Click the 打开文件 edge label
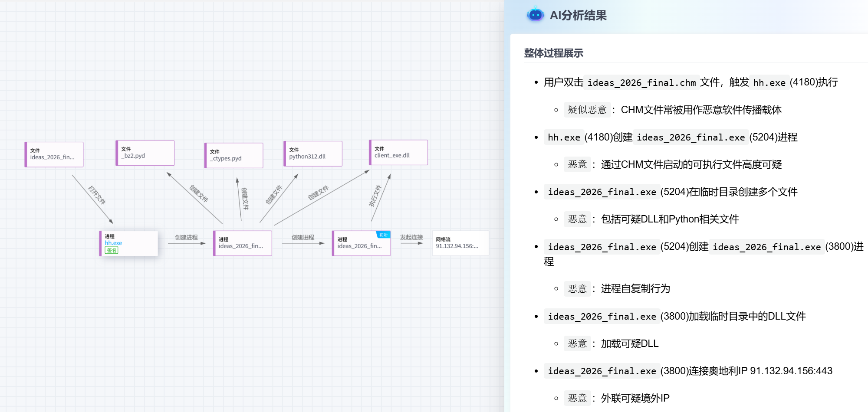This screenshot has width=868, height=412. 97,195
